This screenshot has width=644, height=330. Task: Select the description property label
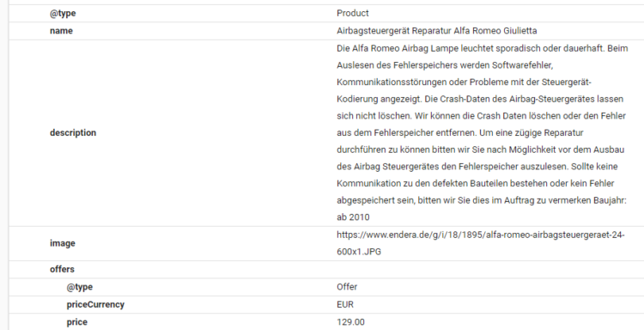pyautogui.click(x=73, y=132)
